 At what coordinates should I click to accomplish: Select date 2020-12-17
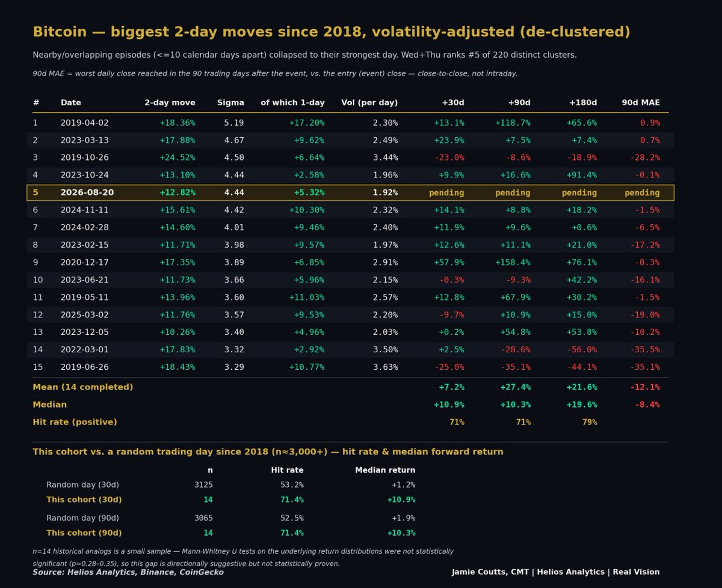85,262
